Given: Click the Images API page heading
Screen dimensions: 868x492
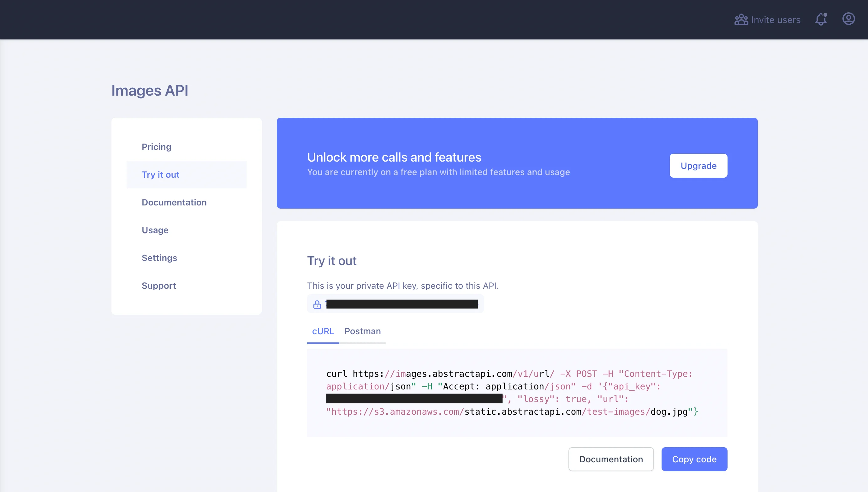Looking at the screenshot, I should [x=150, y=90].
